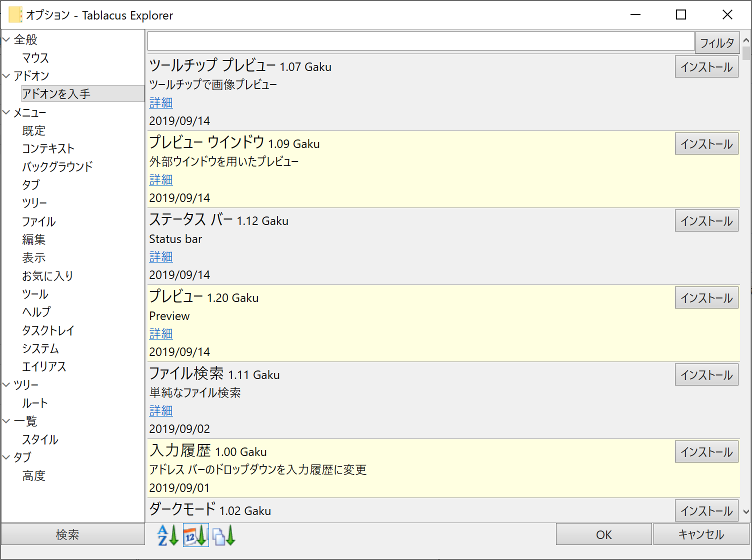Open the ファイル menu settings
The height and width of the screenshot is (560, 752).
[x=39, y=221]
